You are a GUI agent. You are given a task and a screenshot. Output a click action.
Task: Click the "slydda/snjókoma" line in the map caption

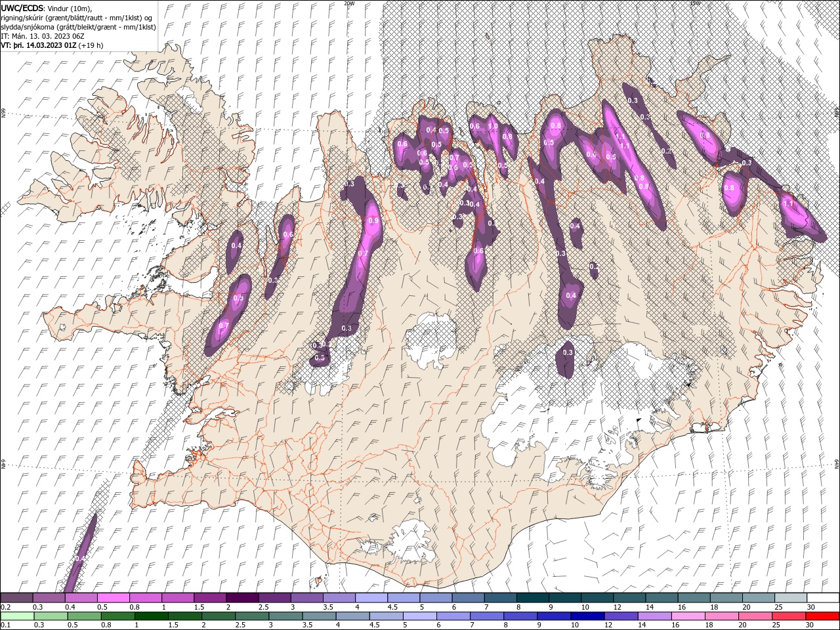79,27
